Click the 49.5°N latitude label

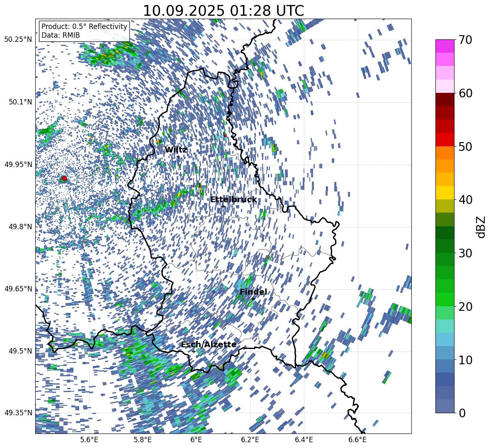20,351
